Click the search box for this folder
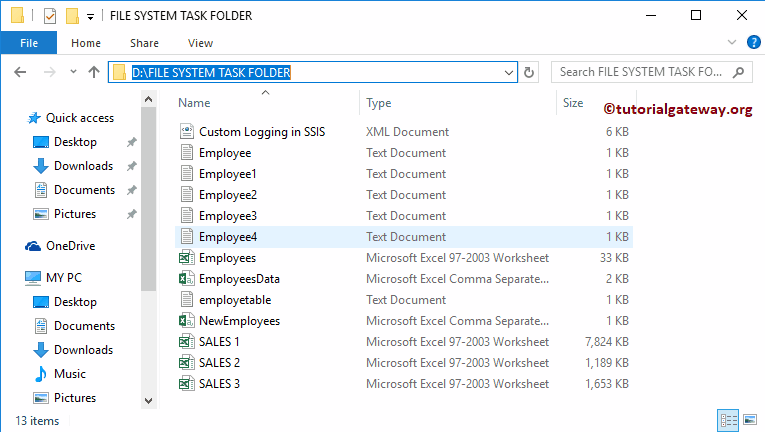765x432 pixels. coord(640,72)
